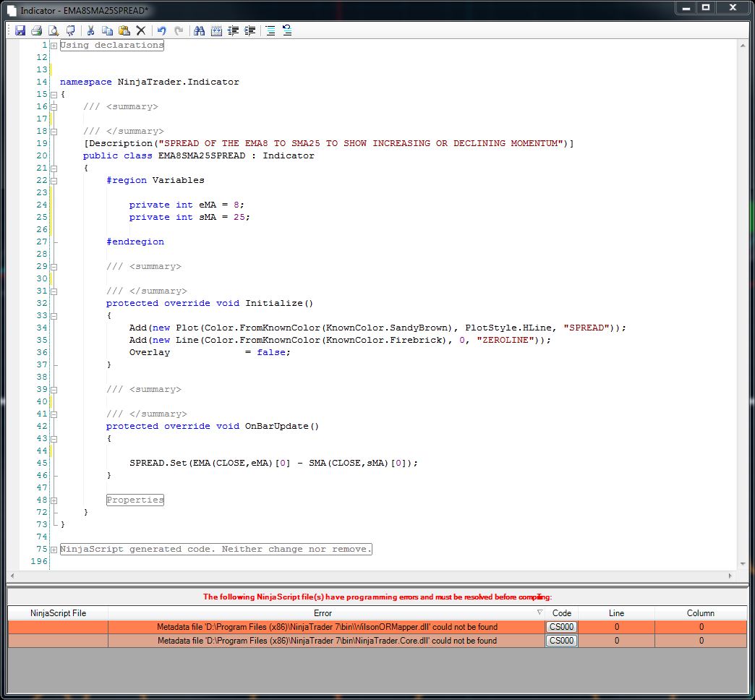Click the Cut scissors icon
The width and height of the screenshot is (755, 700).
91,30
